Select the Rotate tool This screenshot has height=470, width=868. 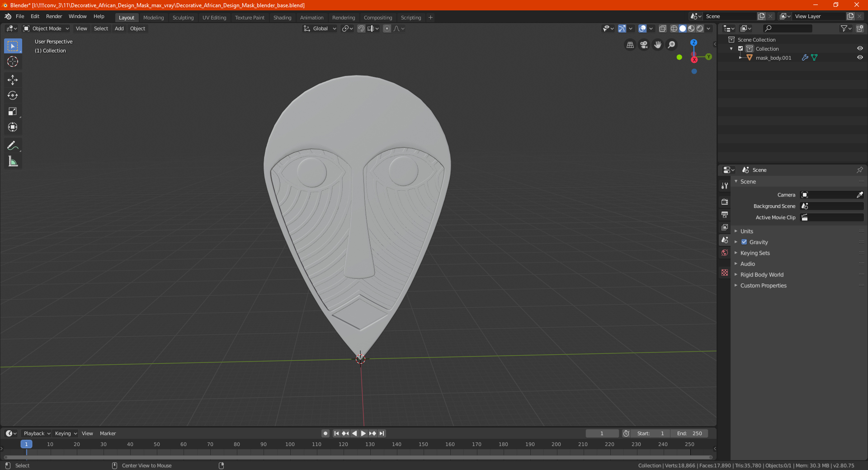coord(13,96)
